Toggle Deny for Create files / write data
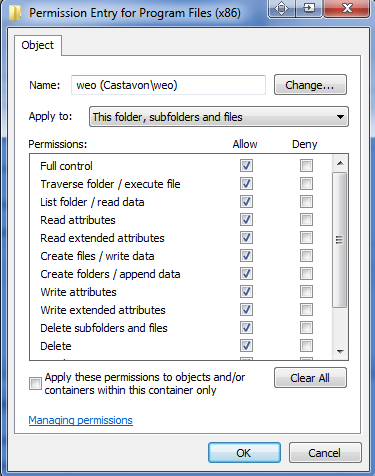This screenshot has width=375, height=476. tap(306, 256)
